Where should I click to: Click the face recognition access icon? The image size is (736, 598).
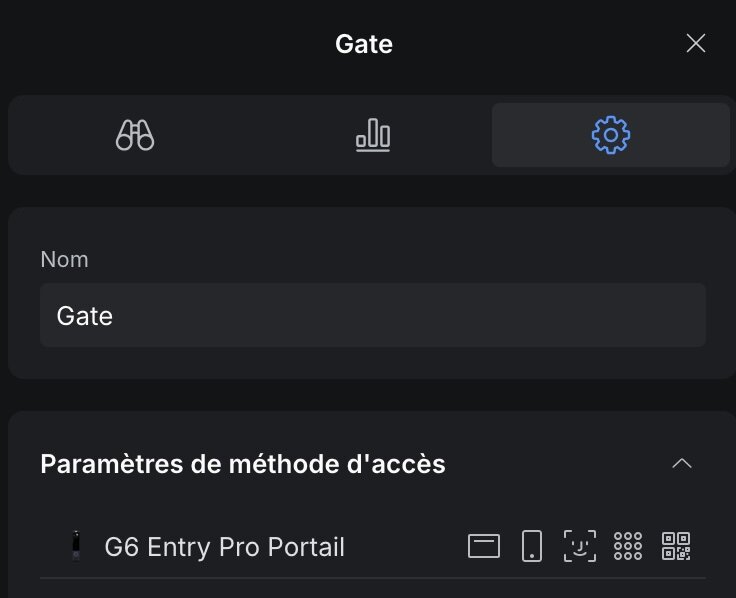(580, 546)
